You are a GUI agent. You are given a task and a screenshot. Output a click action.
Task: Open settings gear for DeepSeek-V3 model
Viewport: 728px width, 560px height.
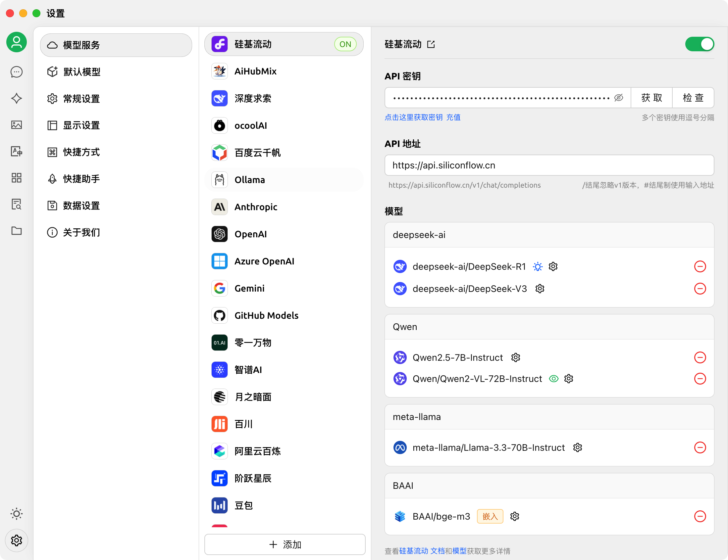(x=540, y=289)
